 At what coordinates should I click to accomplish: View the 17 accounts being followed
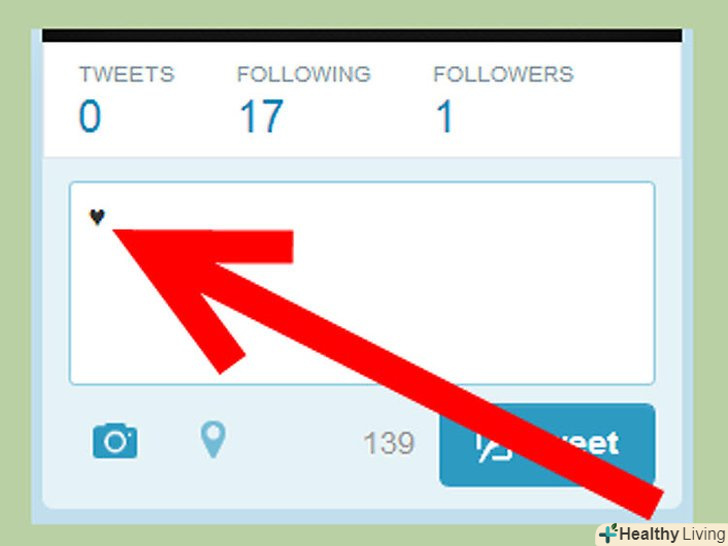(x=261, y=116)
